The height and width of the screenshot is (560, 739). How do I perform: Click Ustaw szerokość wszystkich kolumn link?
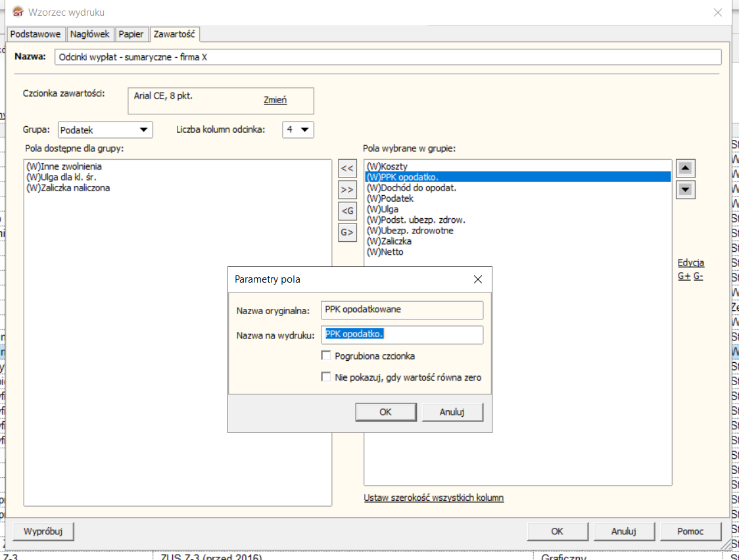pyautogui.click(x=433, y=498)
